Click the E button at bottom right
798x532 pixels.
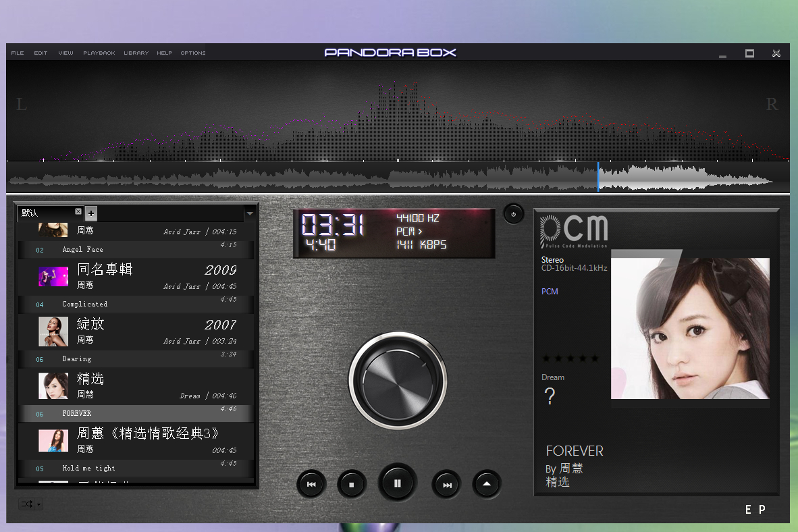pos(748,510)
